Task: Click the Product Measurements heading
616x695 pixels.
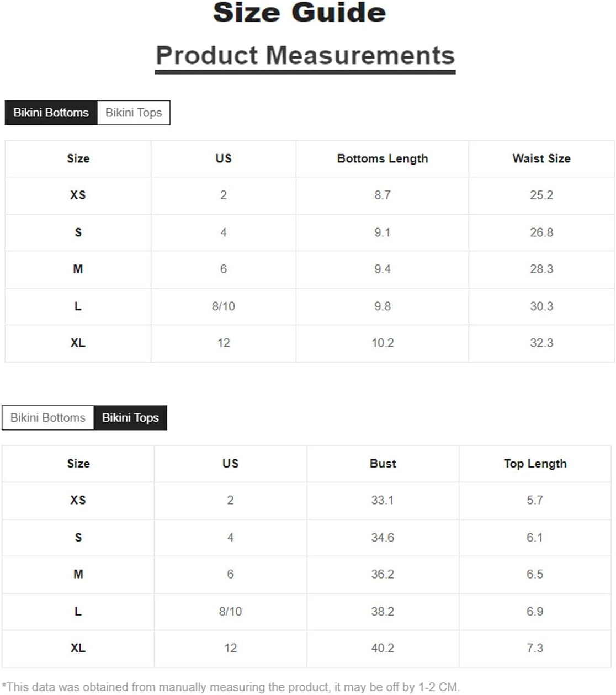Action: (305, 56)
